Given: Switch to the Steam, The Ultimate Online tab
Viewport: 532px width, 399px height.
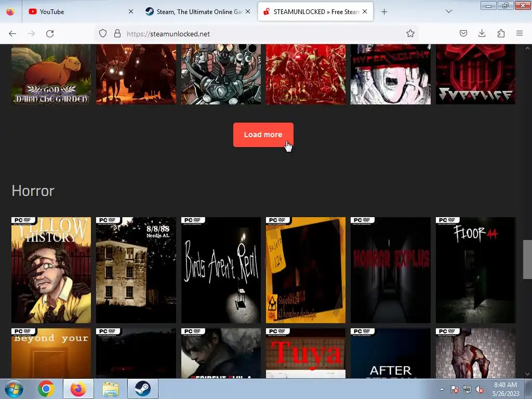Looking at the screenshot, I should pyautogui.click(x=198, y=11).
